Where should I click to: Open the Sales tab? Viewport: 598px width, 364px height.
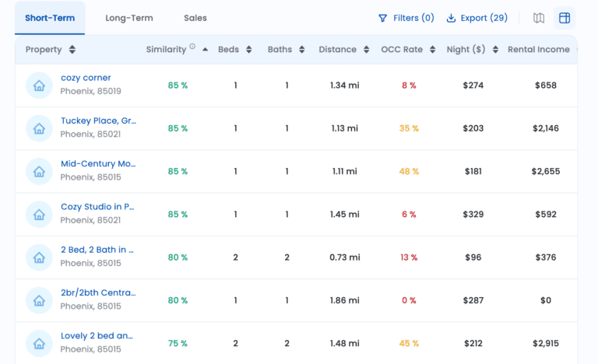[x=195, y=18]
